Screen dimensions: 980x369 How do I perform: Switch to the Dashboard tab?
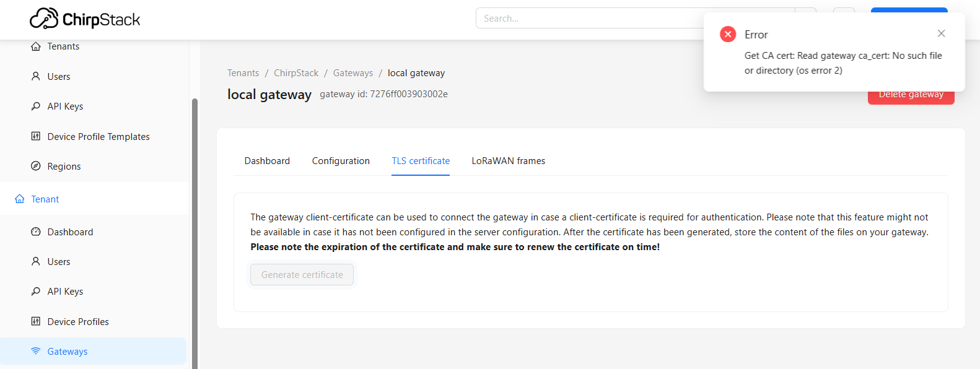pyautogui.click(x=267, y=161)
